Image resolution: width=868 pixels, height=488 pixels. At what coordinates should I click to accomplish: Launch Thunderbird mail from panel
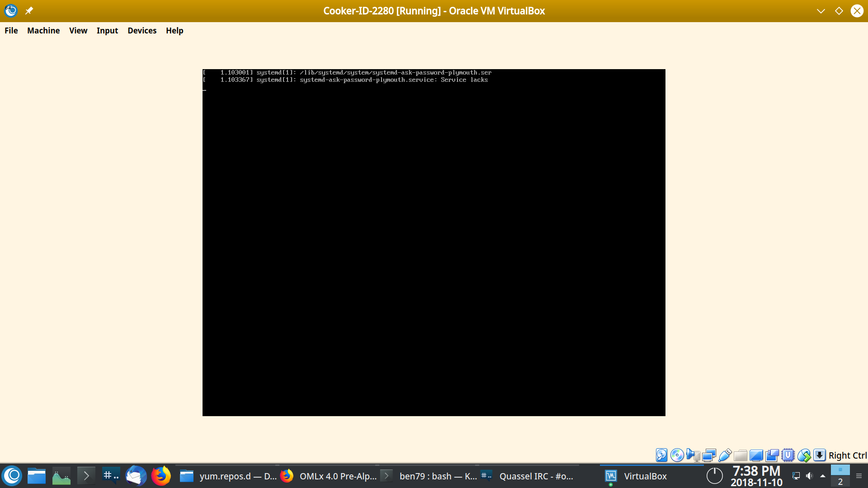136,476
